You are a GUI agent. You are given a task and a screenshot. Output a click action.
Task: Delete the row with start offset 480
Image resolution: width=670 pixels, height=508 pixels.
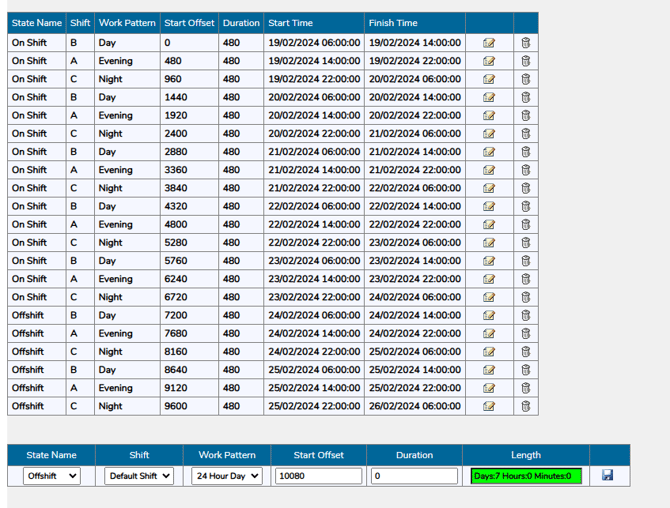tap(526, 61)
